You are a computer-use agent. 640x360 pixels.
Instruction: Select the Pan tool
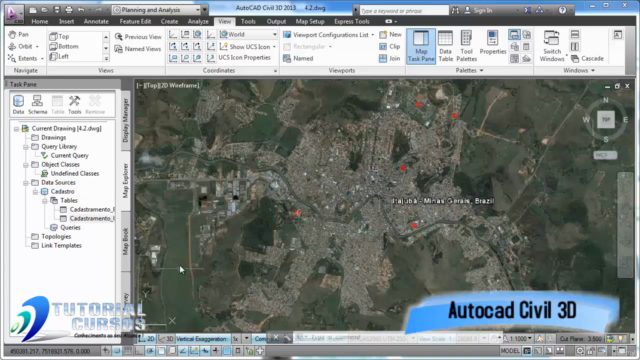tap(19, 35)
